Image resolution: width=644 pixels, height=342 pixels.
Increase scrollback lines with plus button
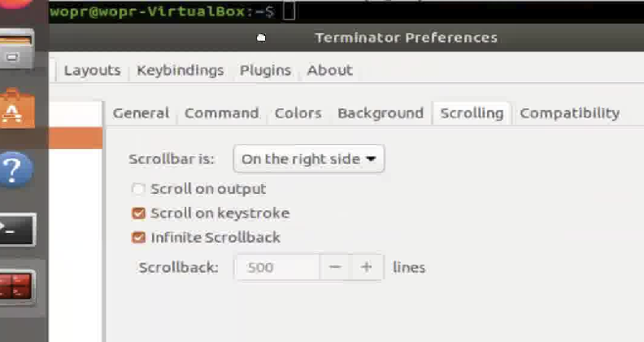pyautogui.click(x=367, y=267)
